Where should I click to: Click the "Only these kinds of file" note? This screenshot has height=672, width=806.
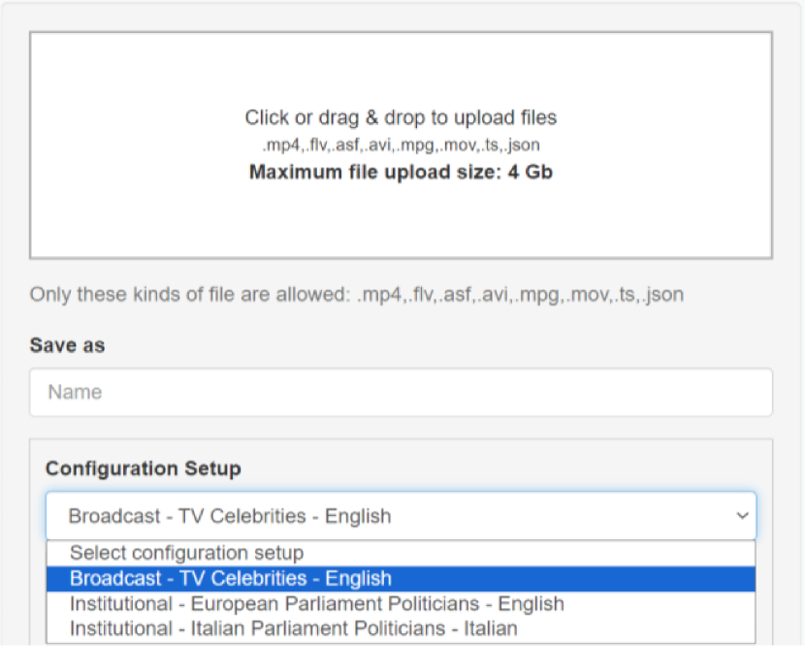pos(356,294)
